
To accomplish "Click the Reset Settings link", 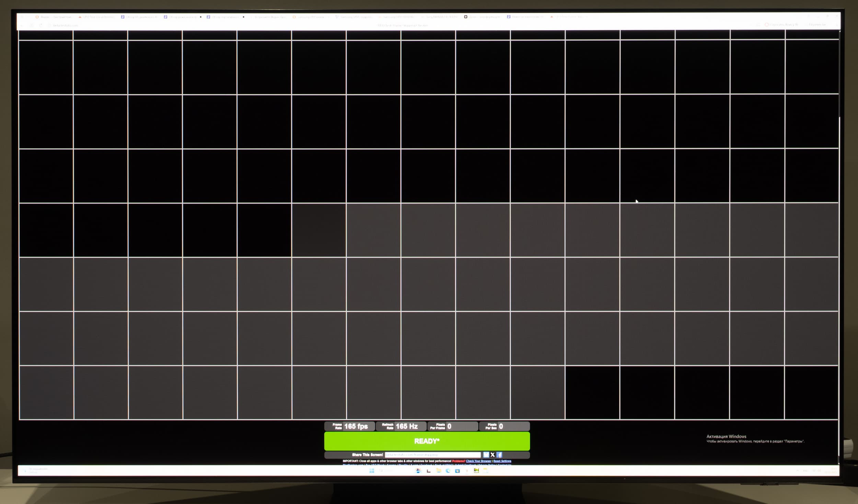I will coord(502,461).
